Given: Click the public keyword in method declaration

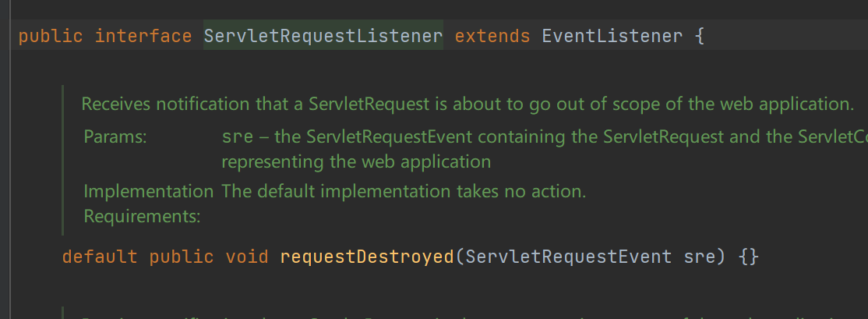Looking at the screenshot, I should (182, 257).
